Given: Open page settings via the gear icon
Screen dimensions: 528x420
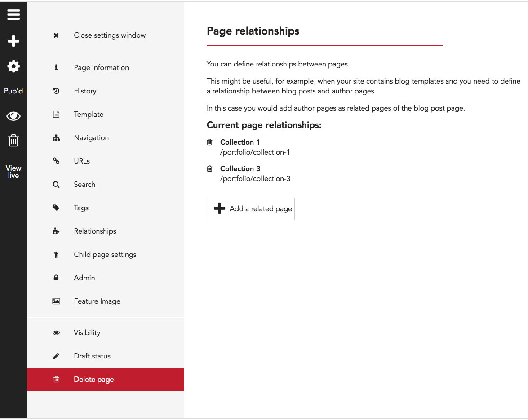Looking at the screenshot, I should [13, 66].
